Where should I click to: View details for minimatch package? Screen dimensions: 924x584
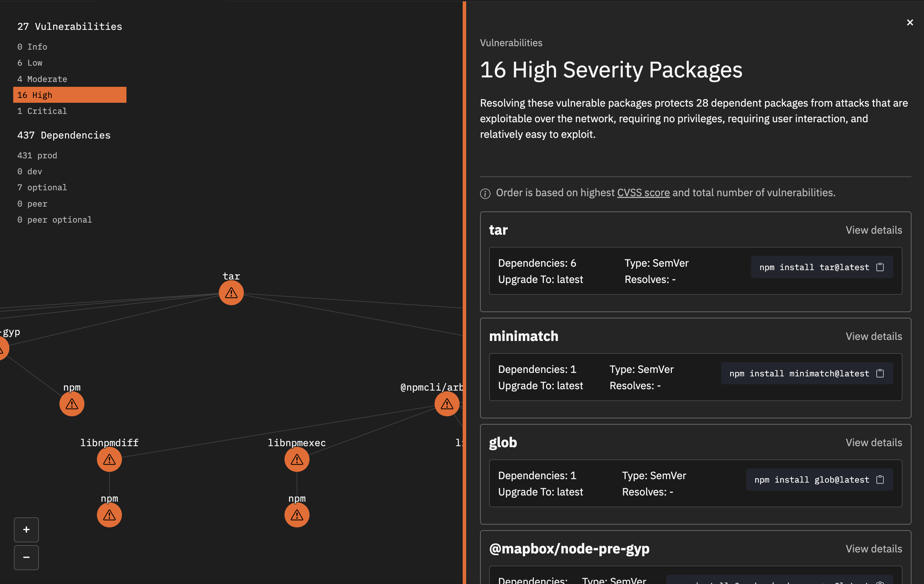[873, 336]
